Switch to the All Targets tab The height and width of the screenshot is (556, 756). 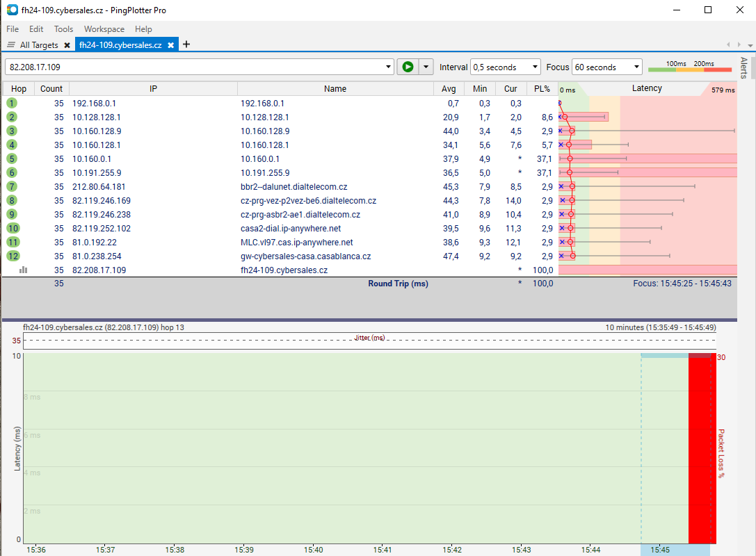pyautogui.click(x=38, y=45)
